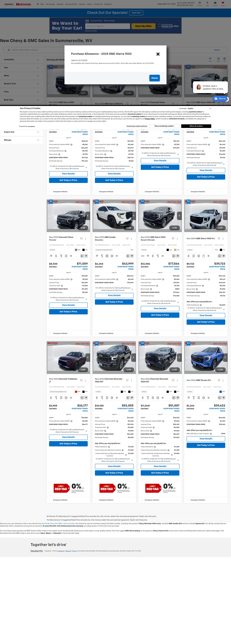Screen dimensions: 231x644
Task: Check Compare Vehicle for the Sierra 1500 Denali Ultimate
Action: [x=142, y=333]
